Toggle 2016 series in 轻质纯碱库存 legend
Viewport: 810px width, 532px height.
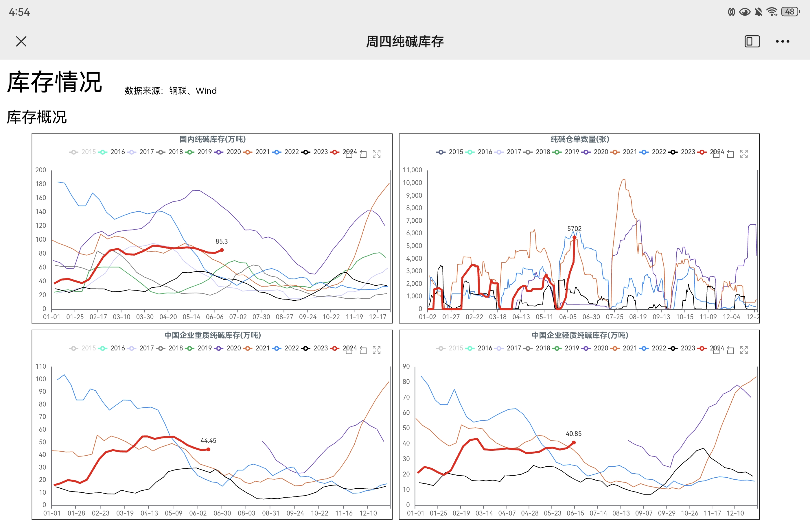coord(478,348)
